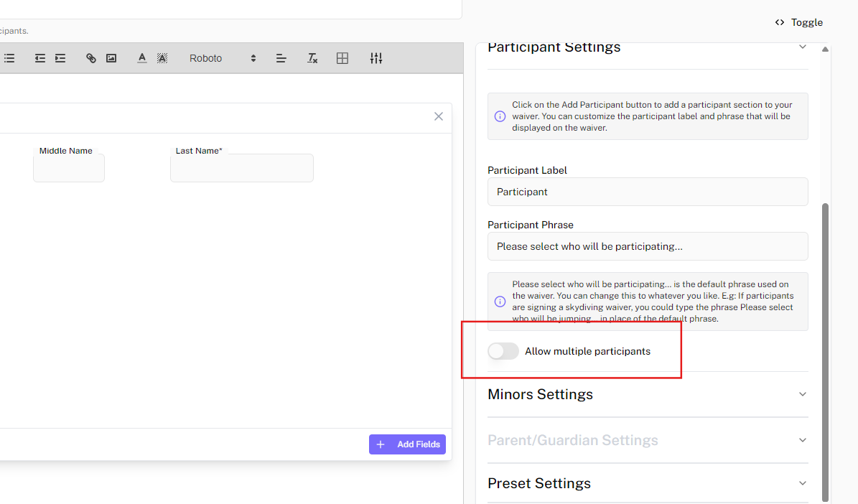The height and width of the screenshot is (504, 858).
Task: Open the sliders settings icon in toolbar
Action: tap(376, 58)
